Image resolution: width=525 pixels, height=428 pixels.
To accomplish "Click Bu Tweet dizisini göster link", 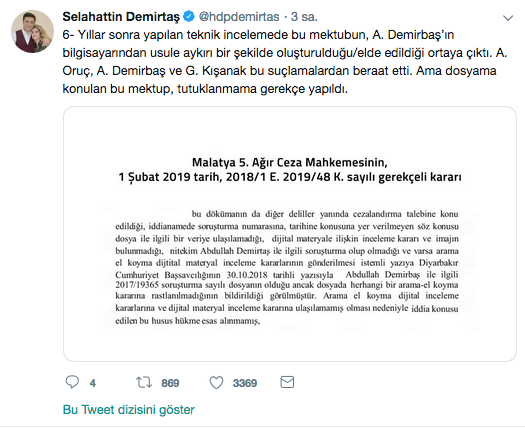I will 129,410.
